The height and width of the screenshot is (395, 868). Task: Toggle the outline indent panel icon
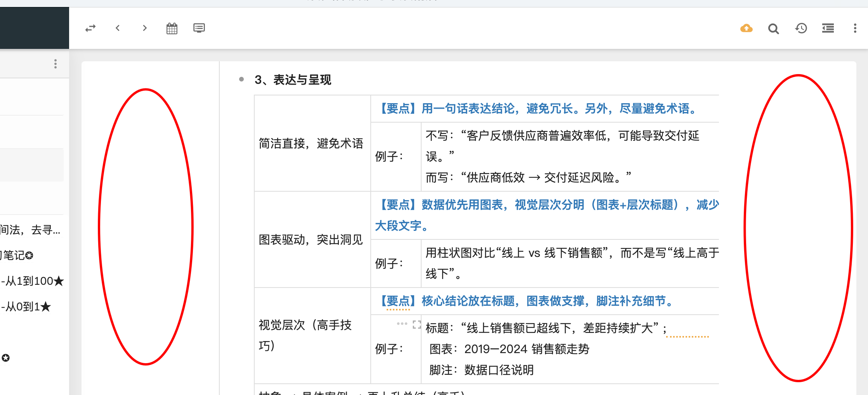point(828,28)
